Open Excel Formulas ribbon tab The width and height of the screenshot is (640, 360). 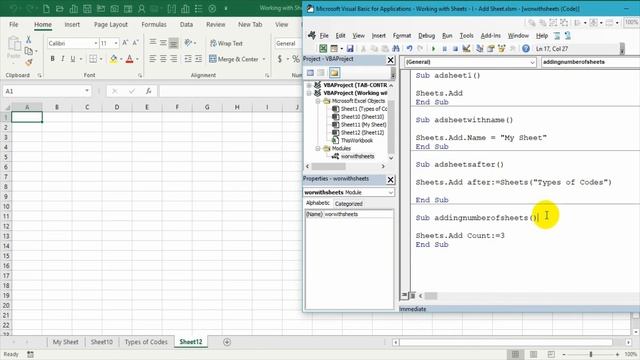(x=154, y=25)
